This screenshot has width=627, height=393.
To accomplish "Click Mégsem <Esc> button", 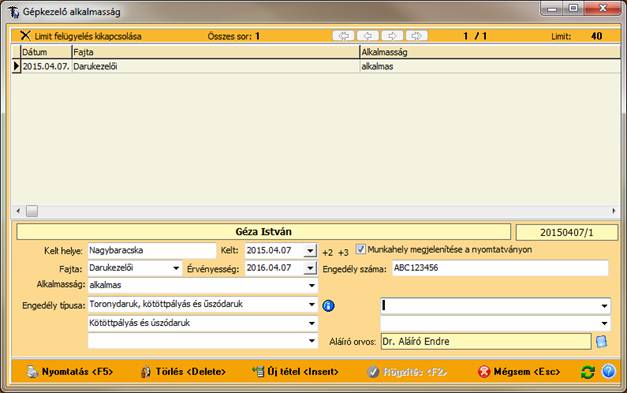I will pos(519,371).
